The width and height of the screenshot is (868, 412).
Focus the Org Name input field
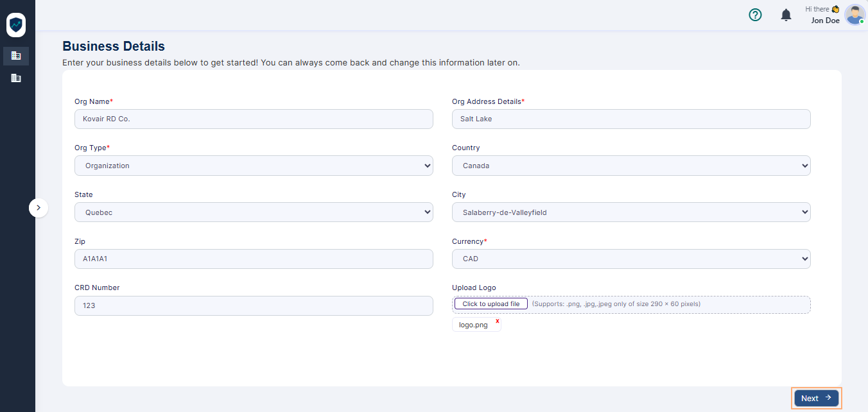(254, 119)
